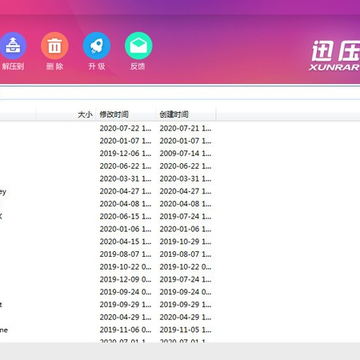Click the 删除 trash can icon
This screenshot has width=360, height=360.
(x=55, y=46)
